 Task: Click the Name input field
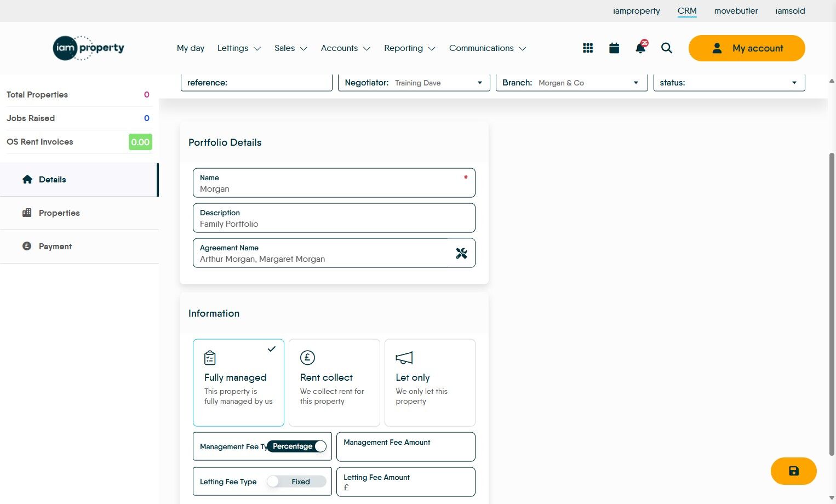click(x=334, y=183)
